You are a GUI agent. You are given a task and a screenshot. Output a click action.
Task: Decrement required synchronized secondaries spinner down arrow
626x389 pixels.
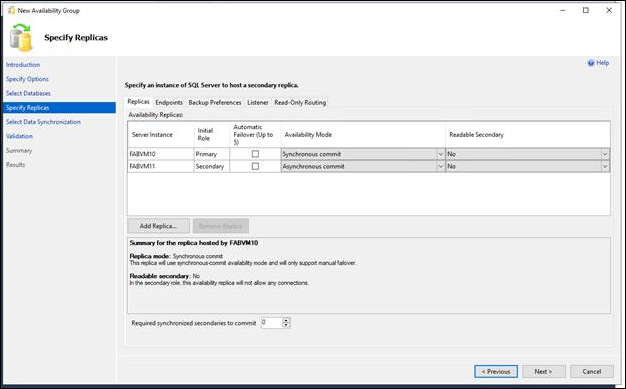pyautogui.click(x=285, y=325)
